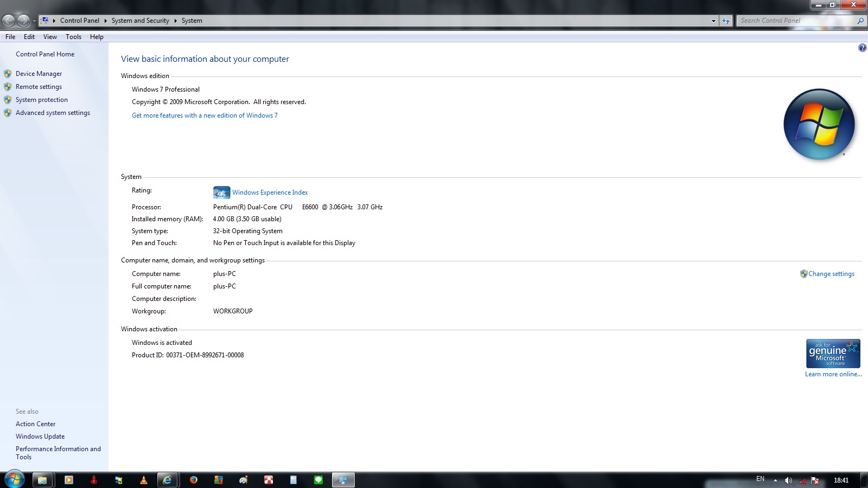Open the Windows Experience Index link
The width and height of the screenshot is (868, 488).
(x=270, y=192)
